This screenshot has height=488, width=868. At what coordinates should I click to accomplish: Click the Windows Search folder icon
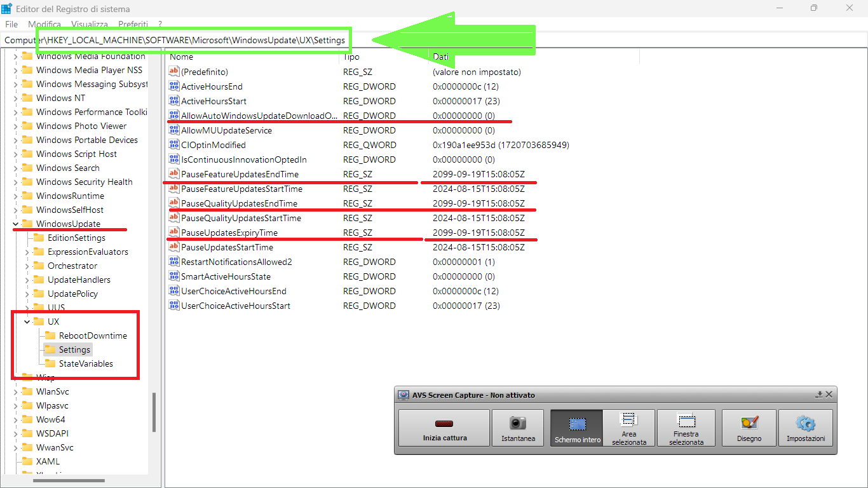point(27,168)
